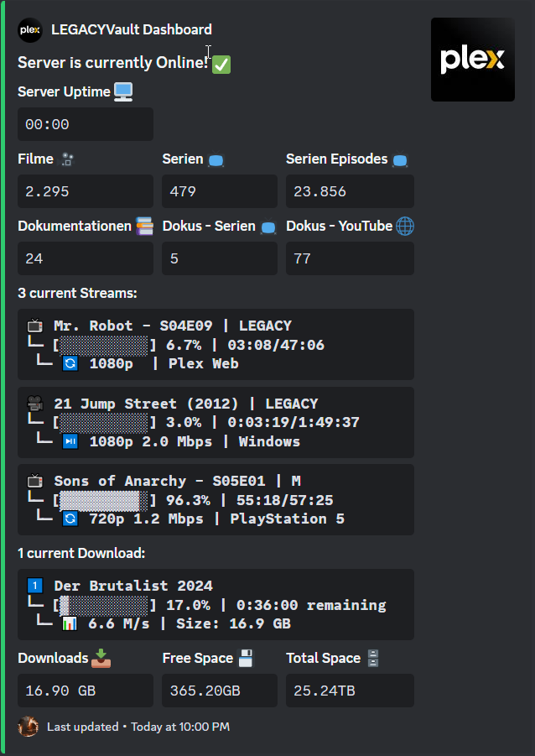The image size is (535, 756).
Task: Click the small round Plex author avatar
Action: coord(30,30)
